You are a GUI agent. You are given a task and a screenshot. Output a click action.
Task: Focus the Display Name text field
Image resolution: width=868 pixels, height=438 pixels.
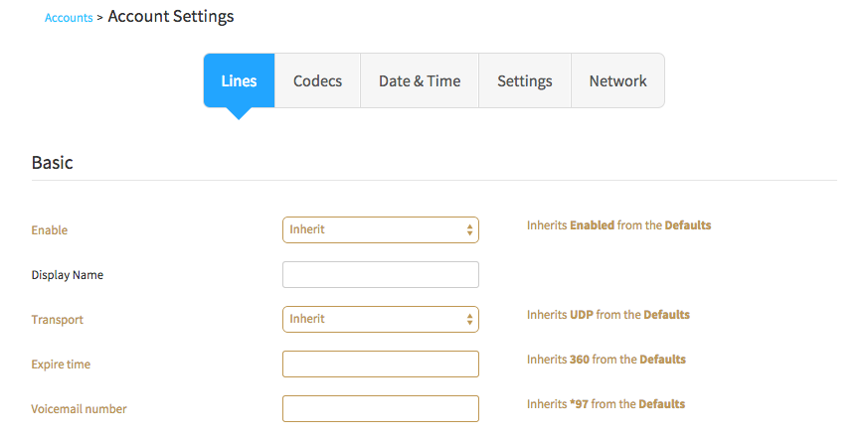pos(380,275)
